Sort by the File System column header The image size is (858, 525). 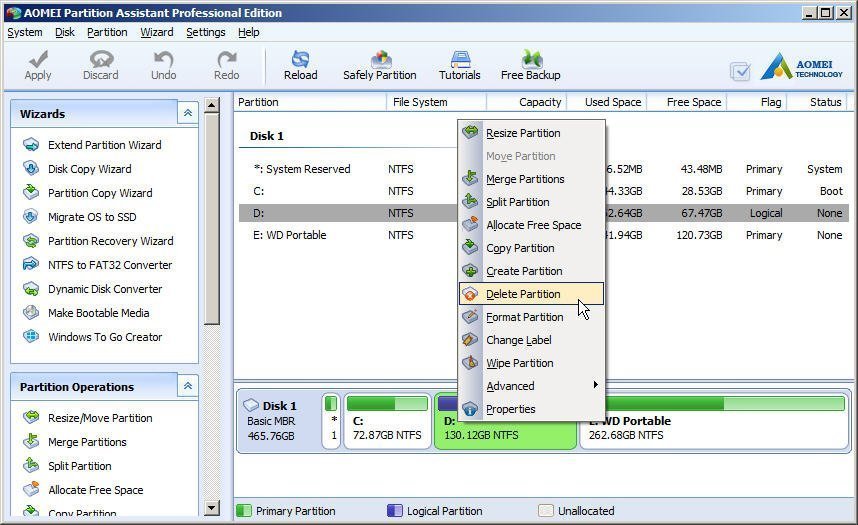click(436, 102)
